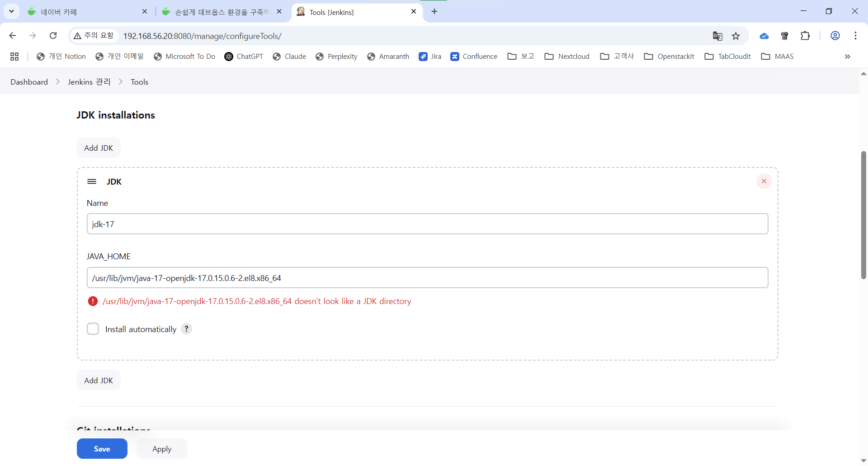Reload the current page
The height and width of the screenshot is (466, 868).
(53, 36)
